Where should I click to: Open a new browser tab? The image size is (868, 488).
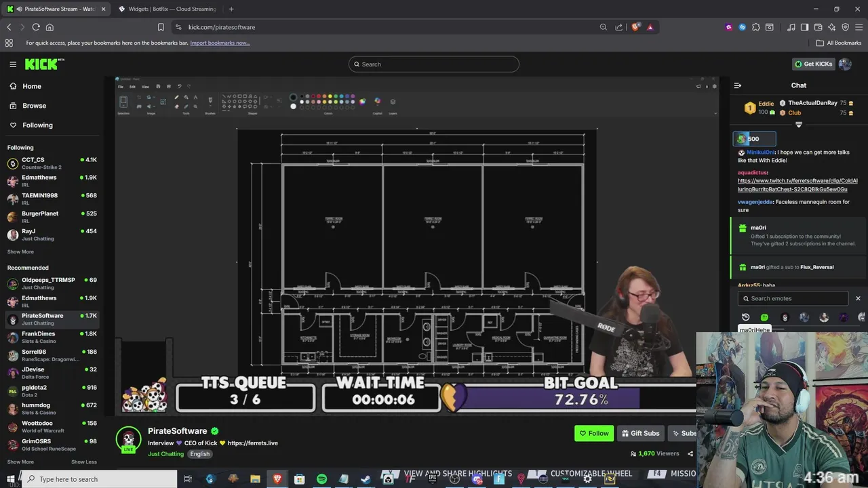click(231, 9)
